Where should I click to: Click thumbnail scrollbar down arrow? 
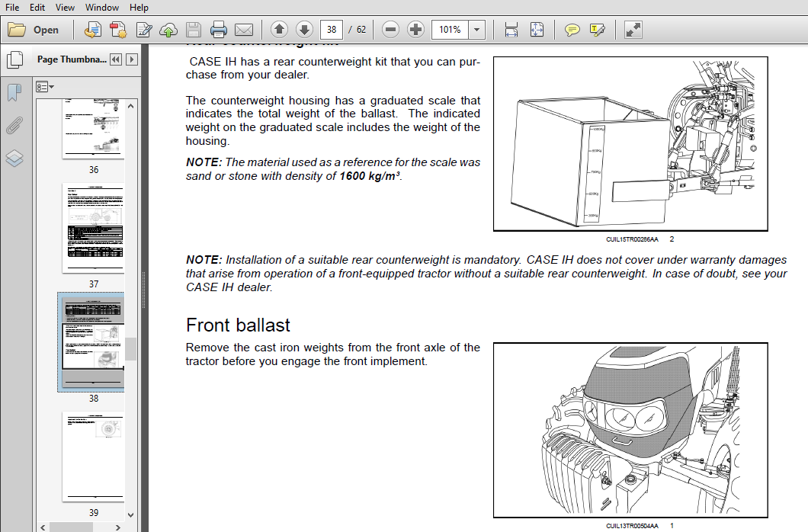tap(131, 514)
